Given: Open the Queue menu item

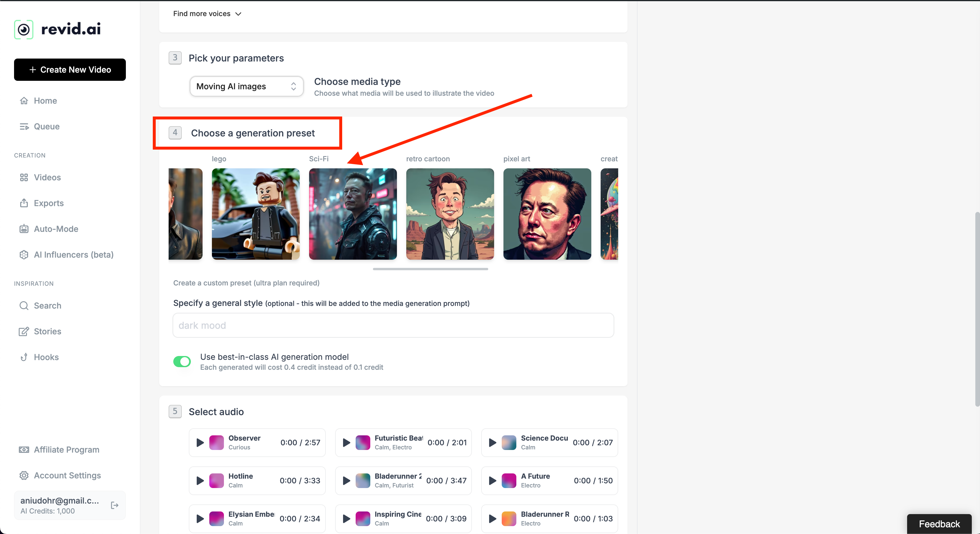Looking at the screenshot, I should (47, 126).
